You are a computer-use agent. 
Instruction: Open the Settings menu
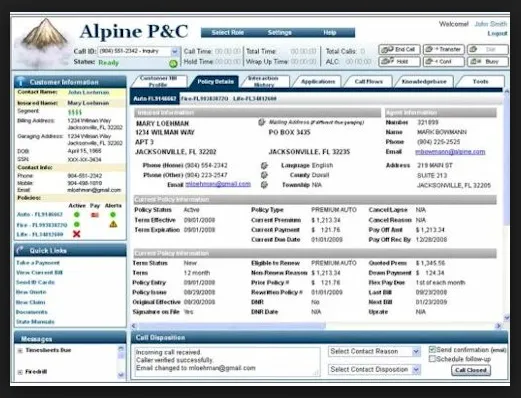tap(280, 32)
